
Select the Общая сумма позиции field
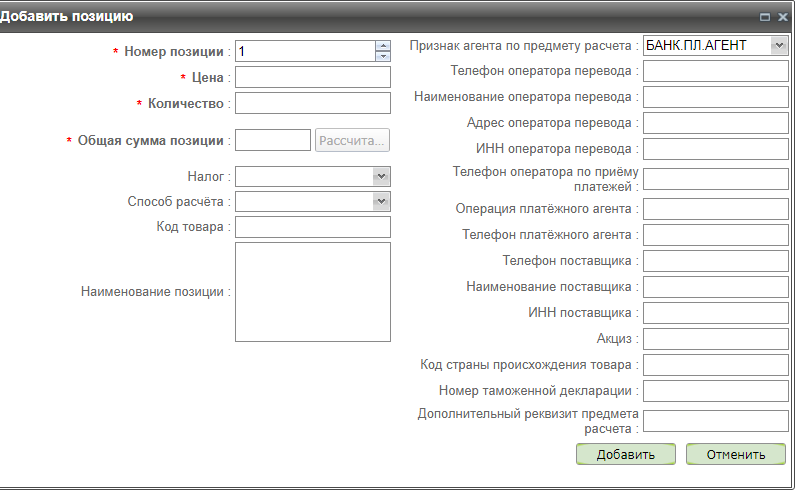pos(272,141)
